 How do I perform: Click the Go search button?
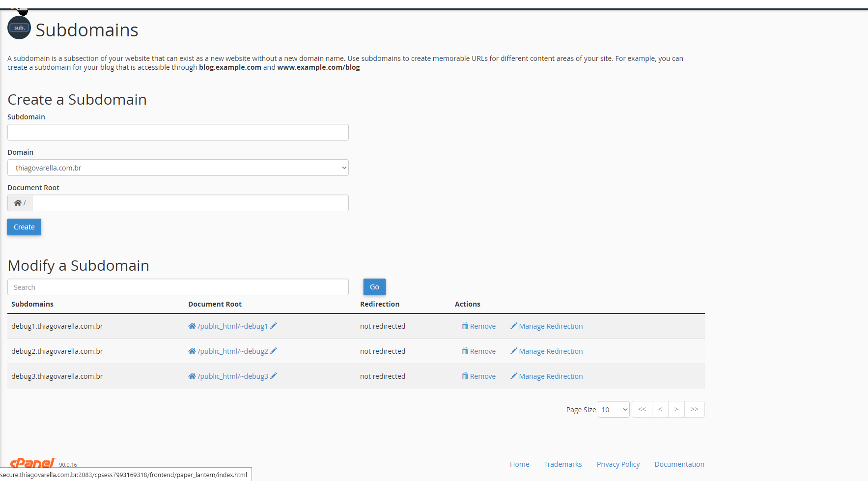pos(374,287)
